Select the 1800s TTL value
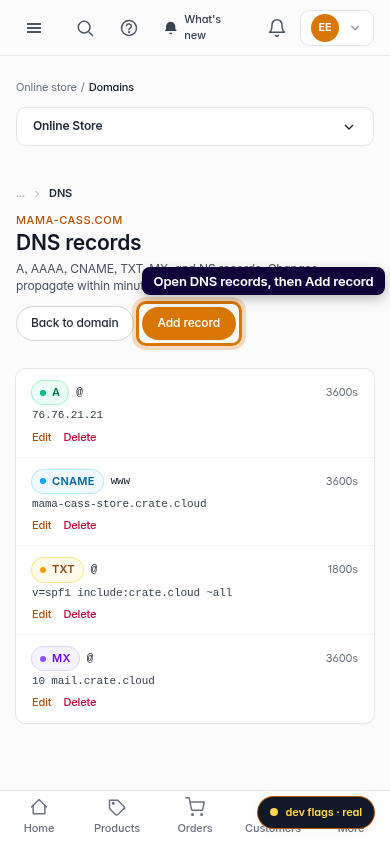The width and height of the screenshot is (390, 844). coord(343,569)
